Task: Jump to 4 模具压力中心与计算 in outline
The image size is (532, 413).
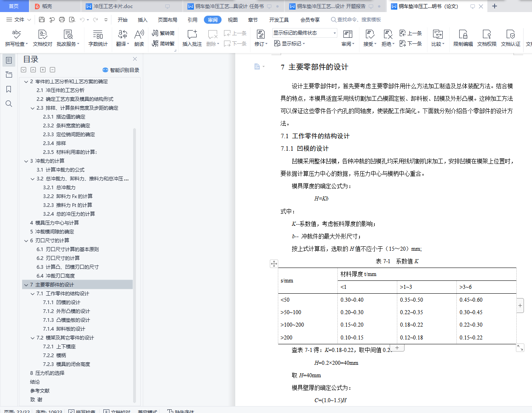Action: (x=54, y=223)
